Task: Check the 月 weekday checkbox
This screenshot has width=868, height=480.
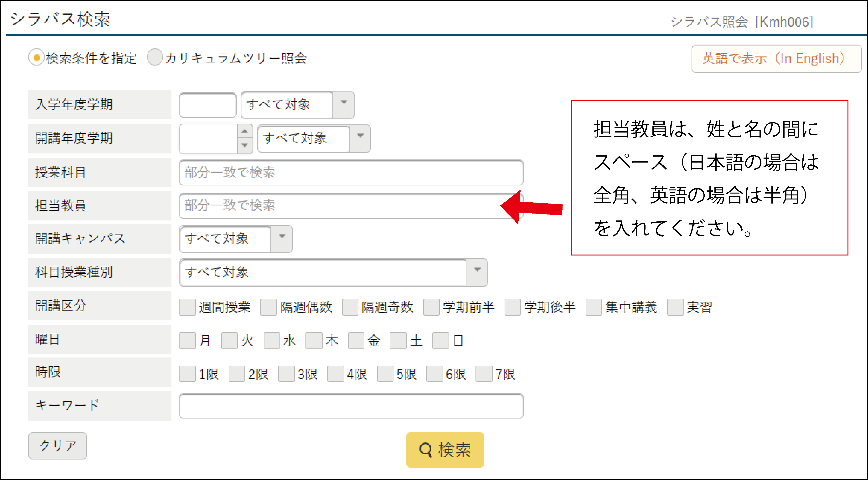Action: tap(187, 341)
